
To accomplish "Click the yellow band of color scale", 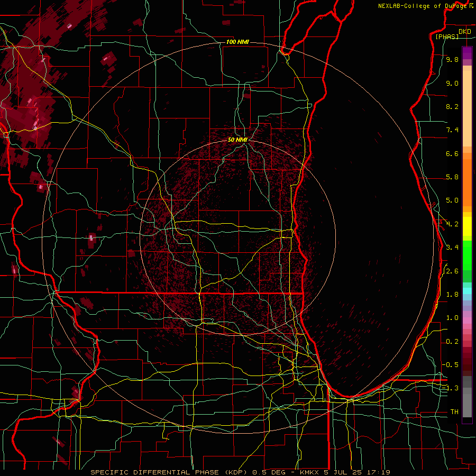I will point(467,226).
